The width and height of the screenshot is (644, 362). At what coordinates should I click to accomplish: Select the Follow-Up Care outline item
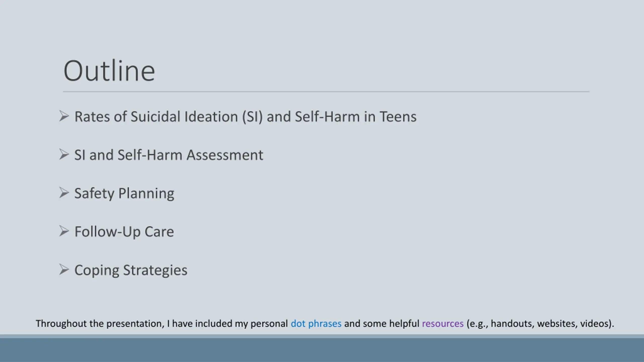tap(124, 232)
